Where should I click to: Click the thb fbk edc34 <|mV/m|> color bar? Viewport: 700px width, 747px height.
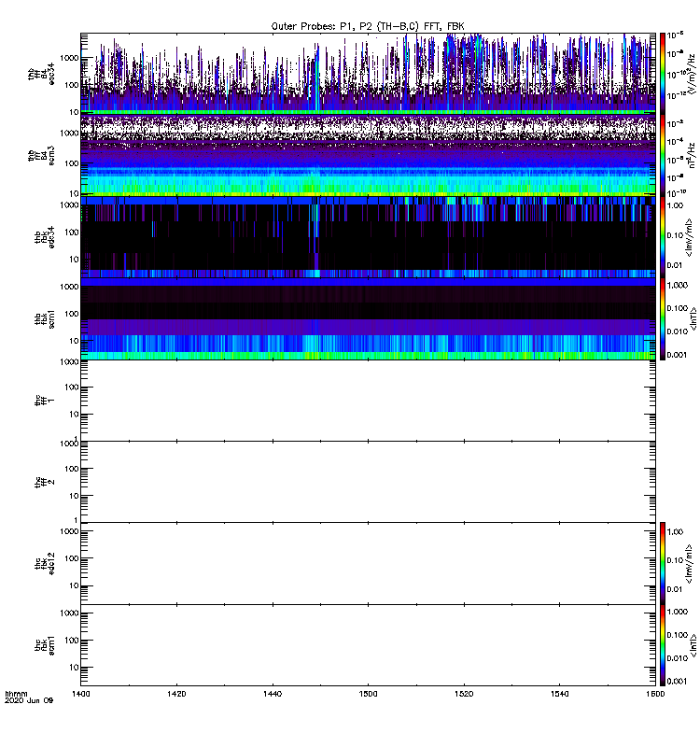pyautogui.click(x=663, y=237)
